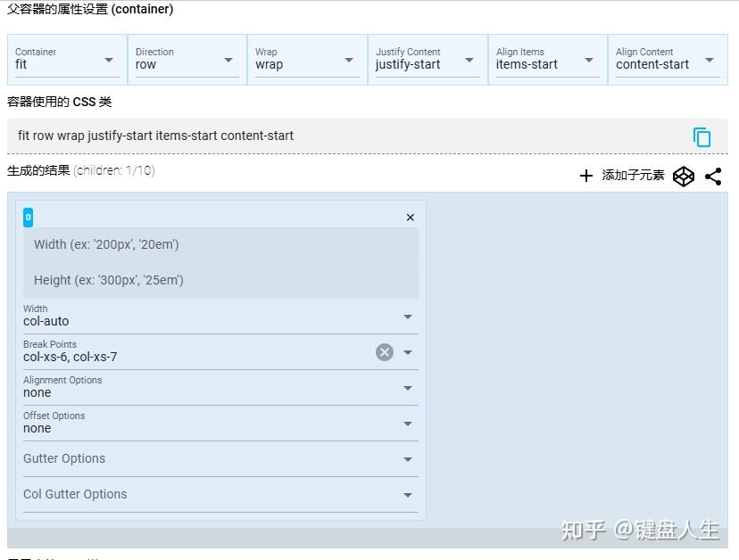The height and width of the screenshot is (560, 739).
Task: Open the Justify Content dropdown
Action: point(468,59)
